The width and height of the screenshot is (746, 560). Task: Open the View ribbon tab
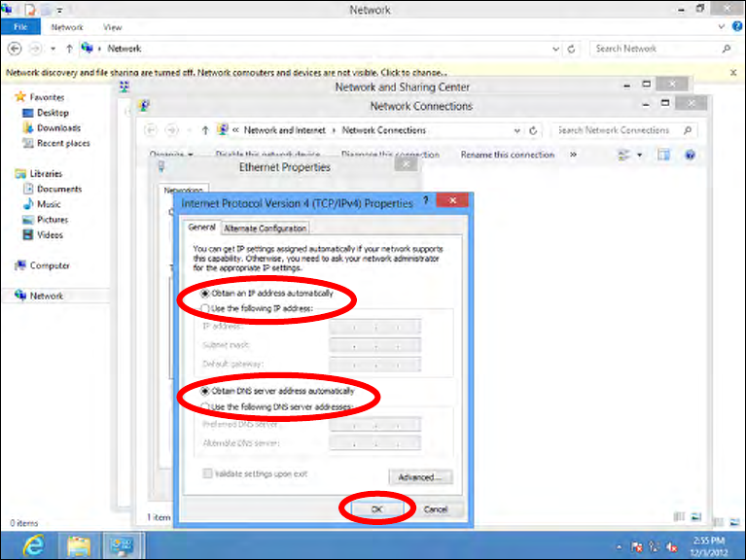(x=112, y=27)
